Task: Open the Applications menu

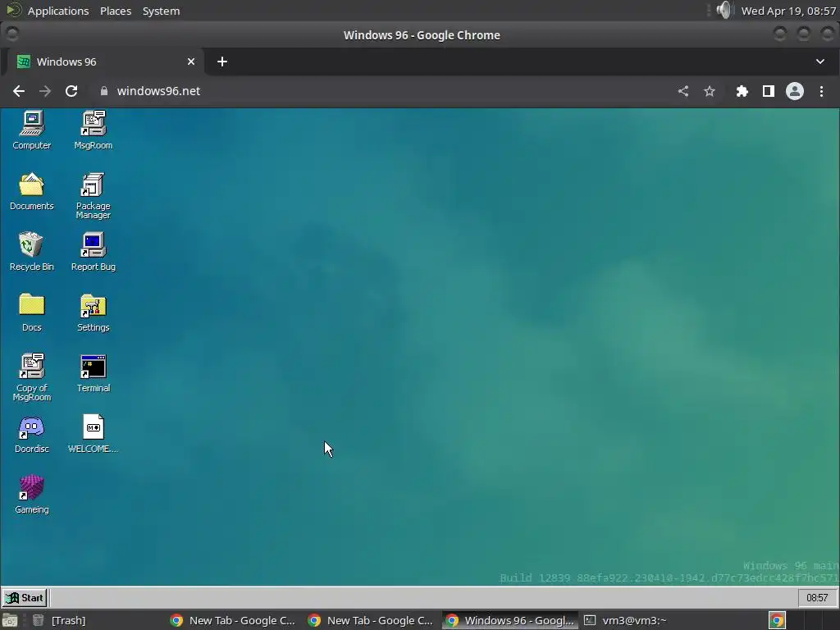Action: pos(58,11)
